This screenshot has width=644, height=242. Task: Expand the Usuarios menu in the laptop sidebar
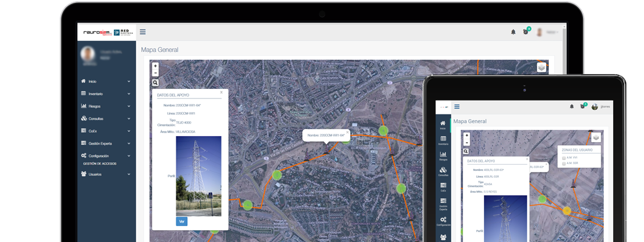[x=105, y=174]
